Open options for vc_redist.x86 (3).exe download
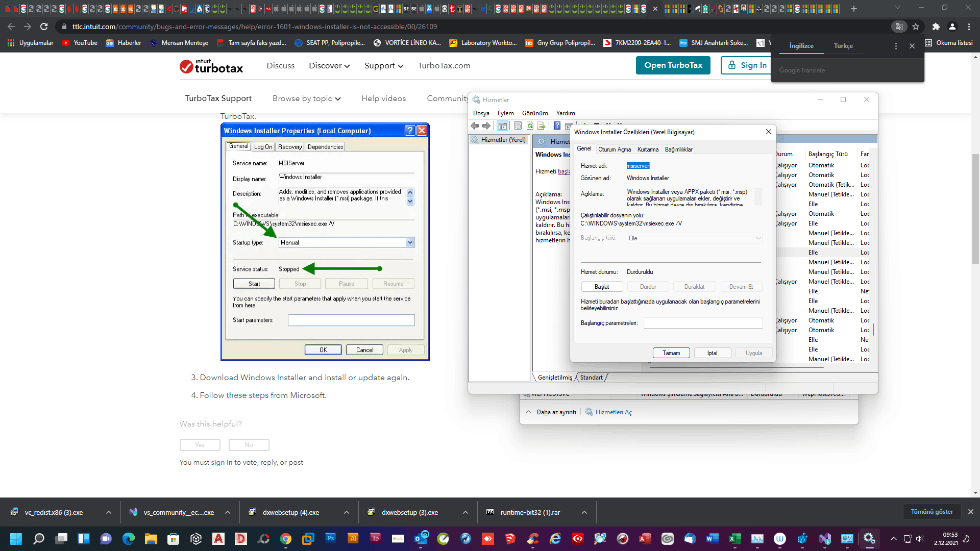Image resolution: width=980 pixels, height=551 pixels. coord(109,512)
